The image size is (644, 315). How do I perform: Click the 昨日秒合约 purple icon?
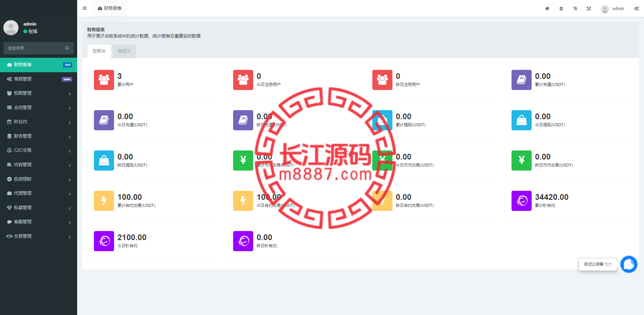point(243,241)
